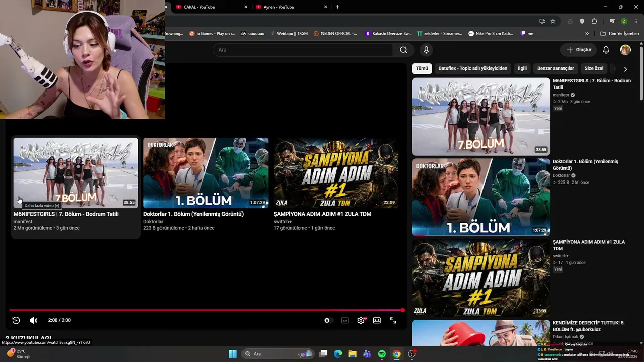Viewport: 644px width, 362px height.
Task: Open the switch+ channel link in sidebar
Action: click(x=560, y=256)
